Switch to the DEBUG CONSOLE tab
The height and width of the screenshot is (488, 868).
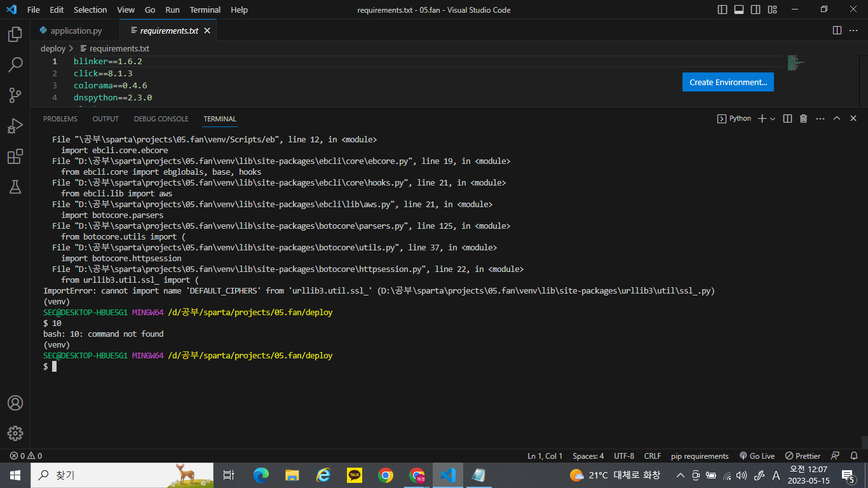[161, 119]
